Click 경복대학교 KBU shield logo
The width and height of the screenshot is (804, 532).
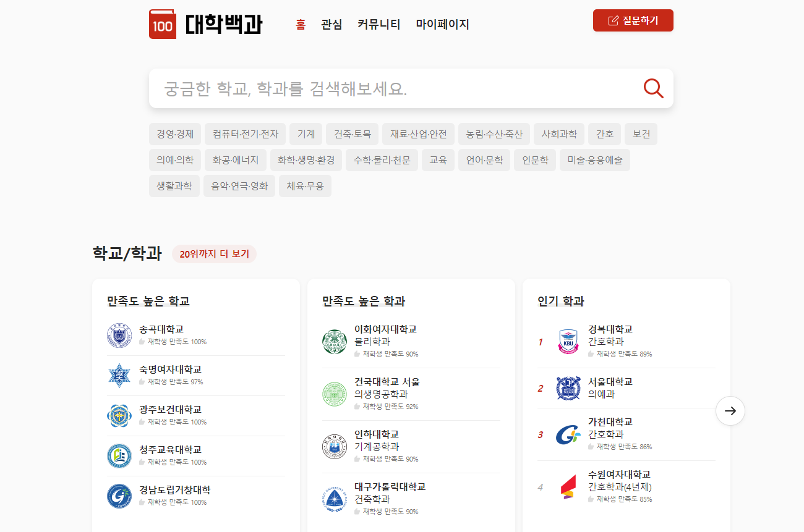568,342
